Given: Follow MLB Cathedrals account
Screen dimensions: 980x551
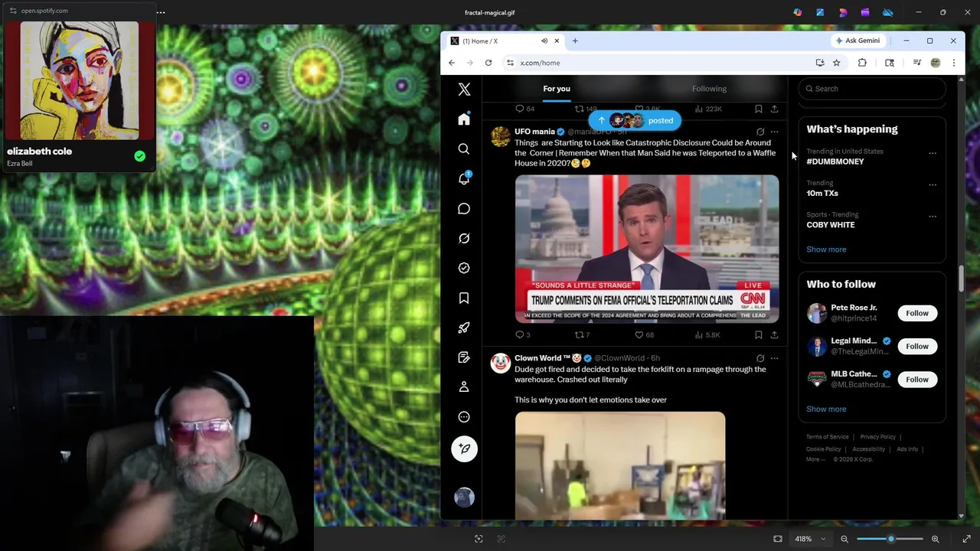Looking at the screenshot, I should [916, 380].
